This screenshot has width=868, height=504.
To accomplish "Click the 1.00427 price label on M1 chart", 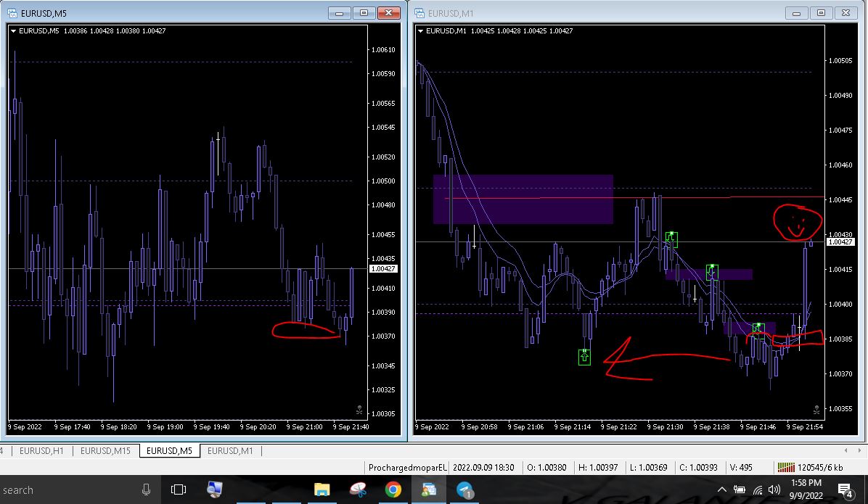I will 840,241.
